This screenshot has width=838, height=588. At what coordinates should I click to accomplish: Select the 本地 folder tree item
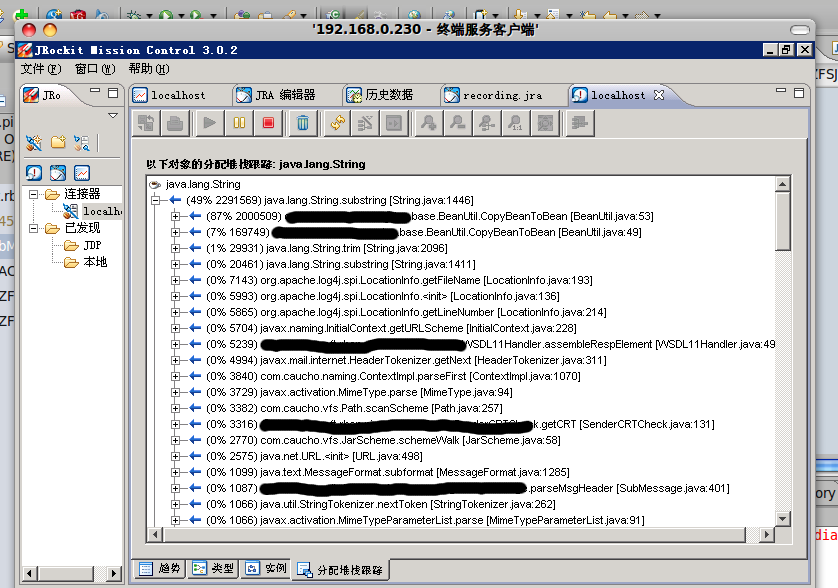pyautogui.click(x=86, y=262)
